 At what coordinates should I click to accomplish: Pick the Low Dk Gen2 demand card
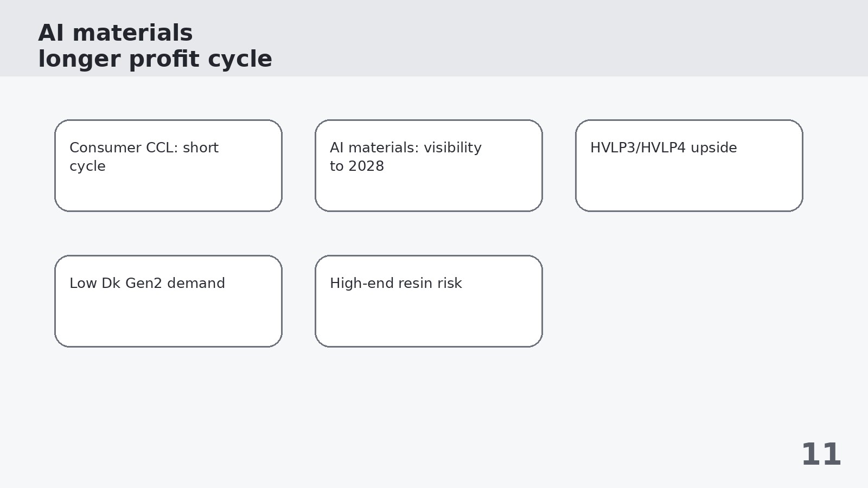pyautogui.click(x=168, y=301)
